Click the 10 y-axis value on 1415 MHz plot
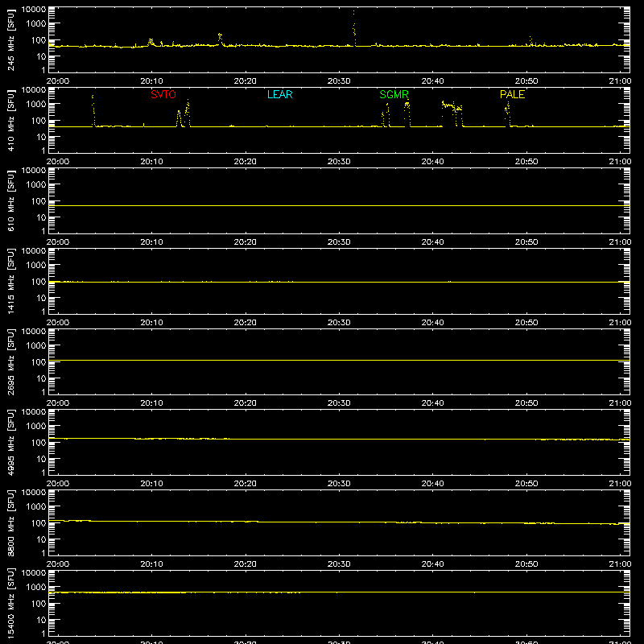This screenshot has height=644, width=644. pos(41,298)
